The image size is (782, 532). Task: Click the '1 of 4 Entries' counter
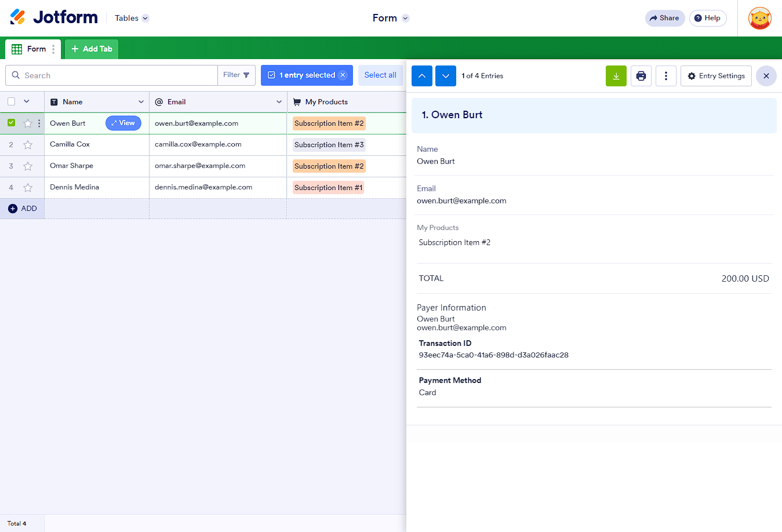(482, 76)
